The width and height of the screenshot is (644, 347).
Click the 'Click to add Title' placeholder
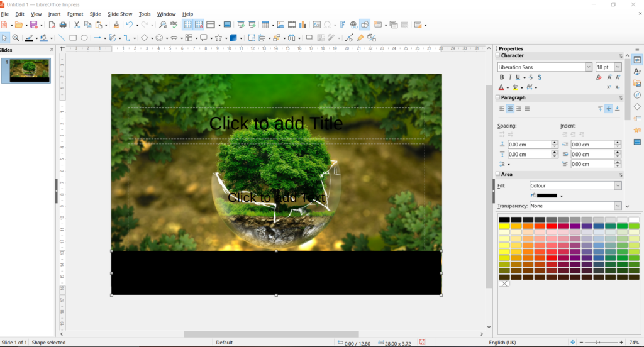[x=276, y=123]
